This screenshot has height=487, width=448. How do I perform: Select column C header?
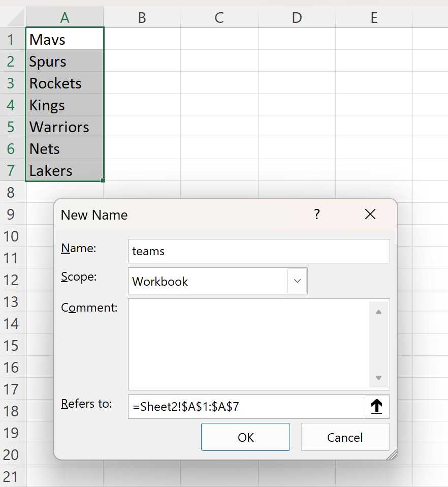pyautogui.click(x=219, y=17)
